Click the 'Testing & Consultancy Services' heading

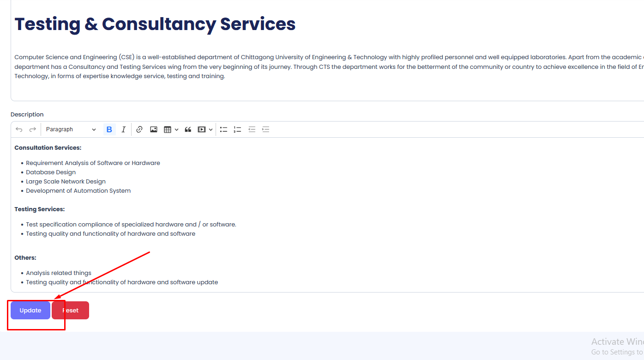[155, 24]
